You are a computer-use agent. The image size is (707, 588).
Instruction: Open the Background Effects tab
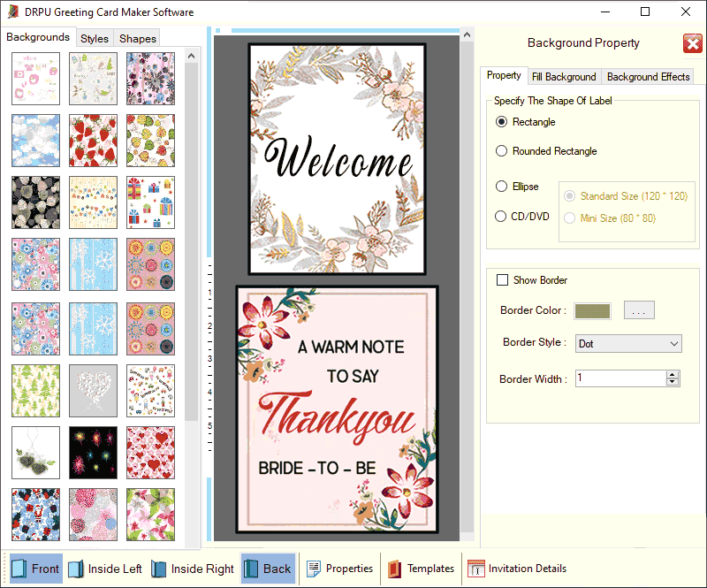click(647, 76)
